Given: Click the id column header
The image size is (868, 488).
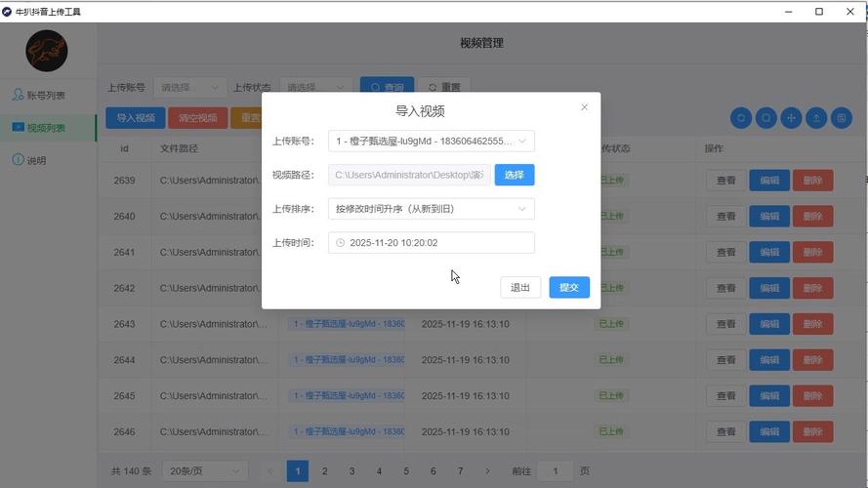Looking at the screenshot, I should (x=125, y=148).
